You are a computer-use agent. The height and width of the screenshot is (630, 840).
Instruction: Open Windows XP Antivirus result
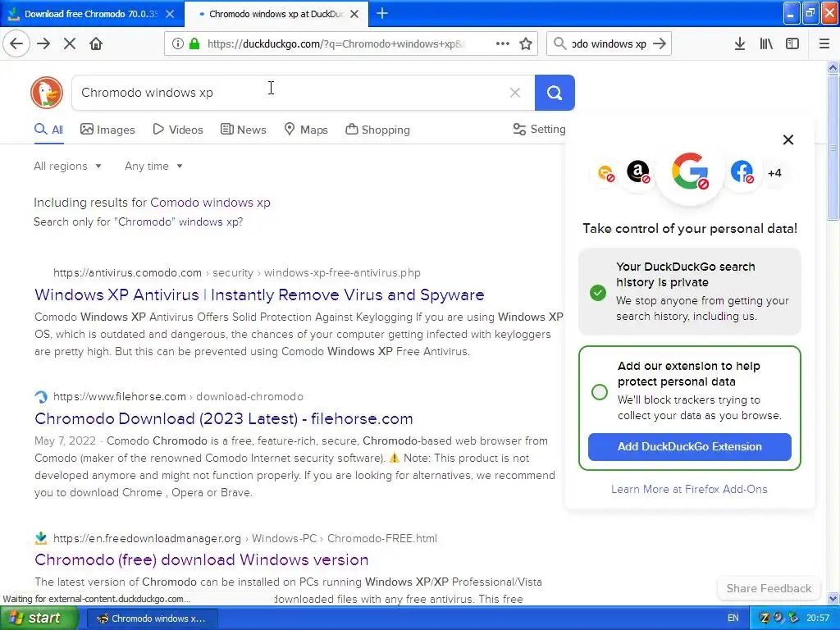[x=259, y=294]
